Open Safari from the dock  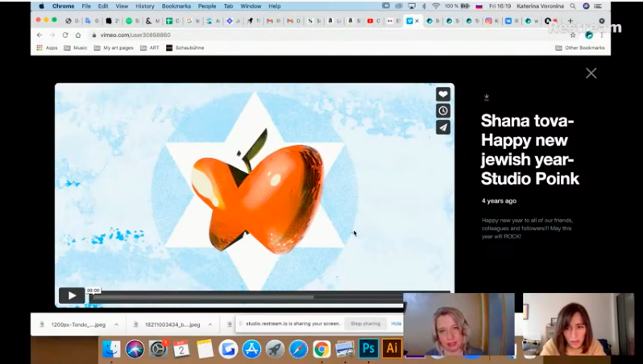point(298,349)
